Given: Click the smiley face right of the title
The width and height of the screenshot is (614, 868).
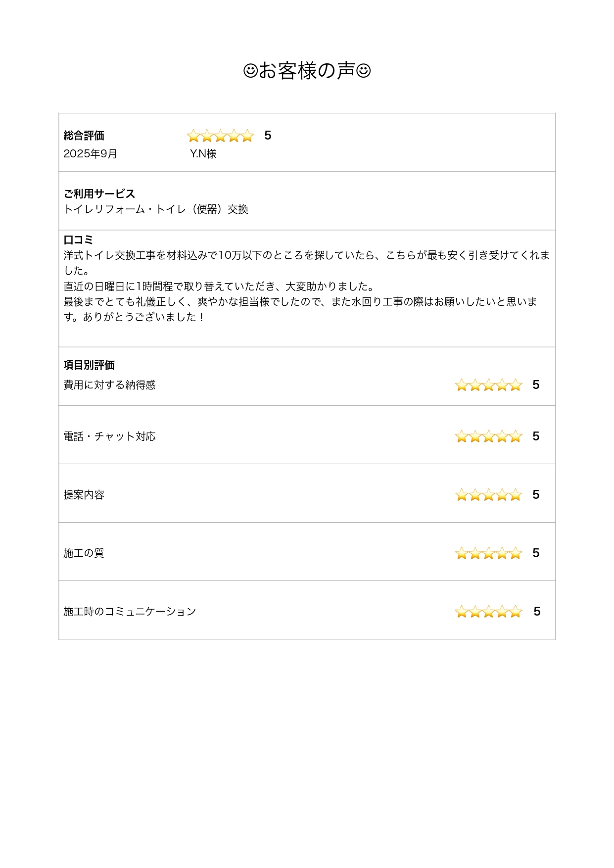Looking at the screenshot, I should pos(363,71).
